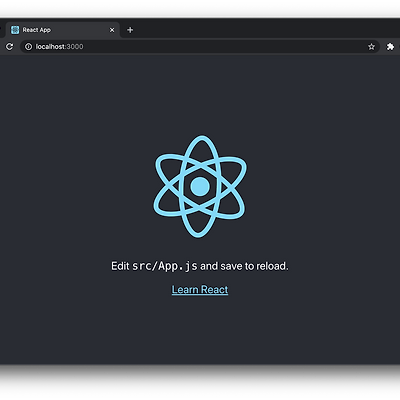Open a new tab with the plus icon
The width and height of the screenshot is (400, 400).
pos(130,30)
